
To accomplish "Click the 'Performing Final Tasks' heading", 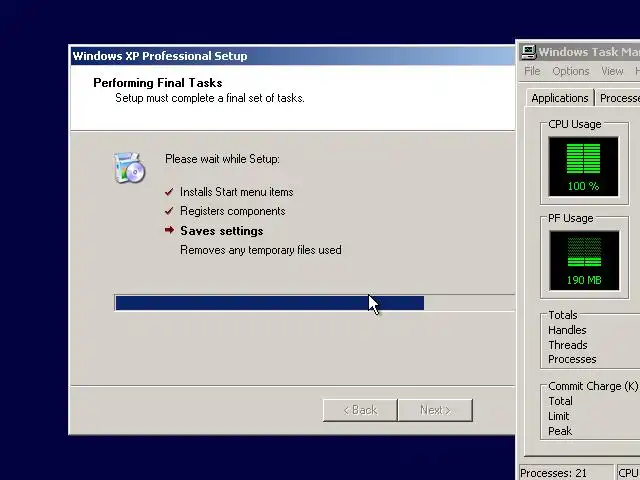I will click(158, 83).
